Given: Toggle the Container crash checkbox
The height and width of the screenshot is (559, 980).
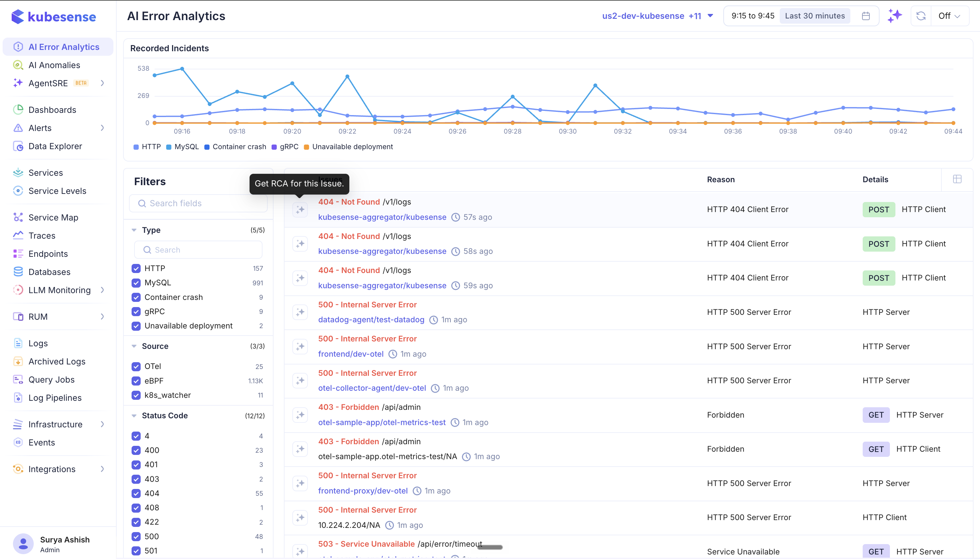Looking at the screenshot, I should pos(136,297).
